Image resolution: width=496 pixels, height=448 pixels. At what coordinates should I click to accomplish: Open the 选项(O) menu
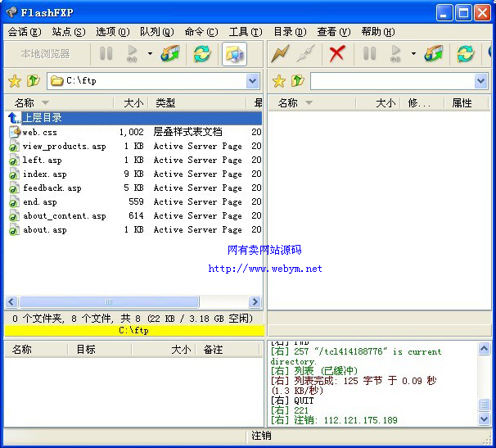113,32
